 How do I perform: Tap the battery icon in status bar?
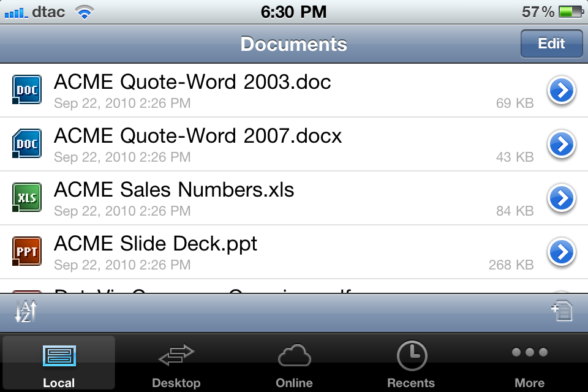point(570,12)
